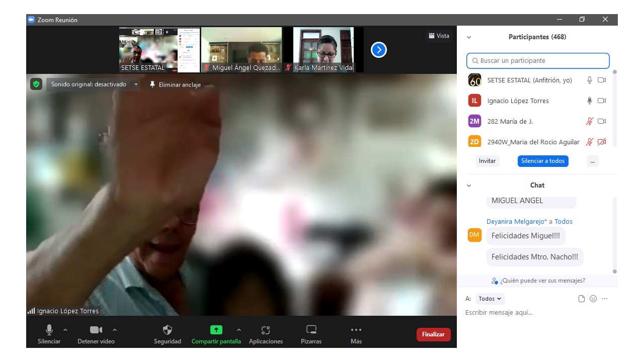
Task: Open Aplicaciones panel
Action: click(266, 334)
